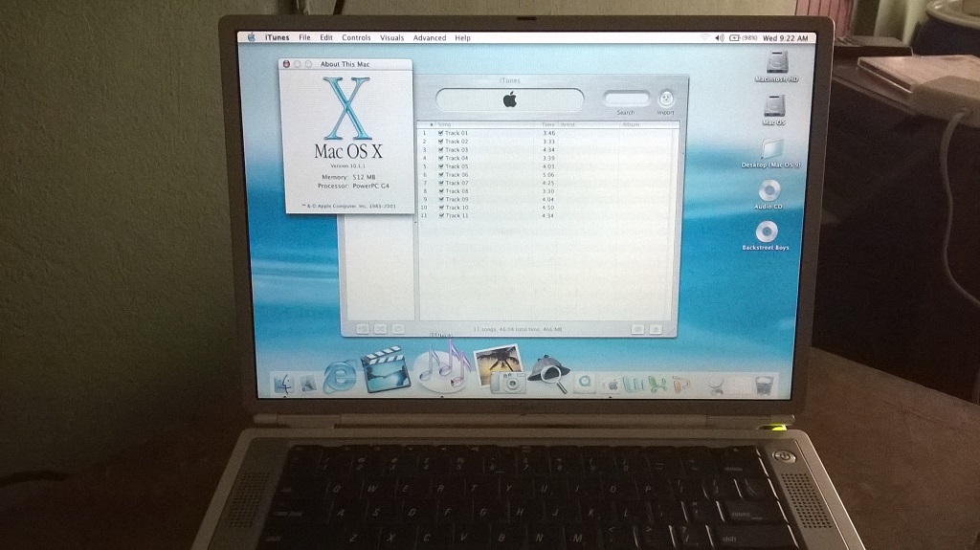Open the Advanced menu
Image resolution: width=980 pixels, height=550 pixels.
[x=430, y=37]
